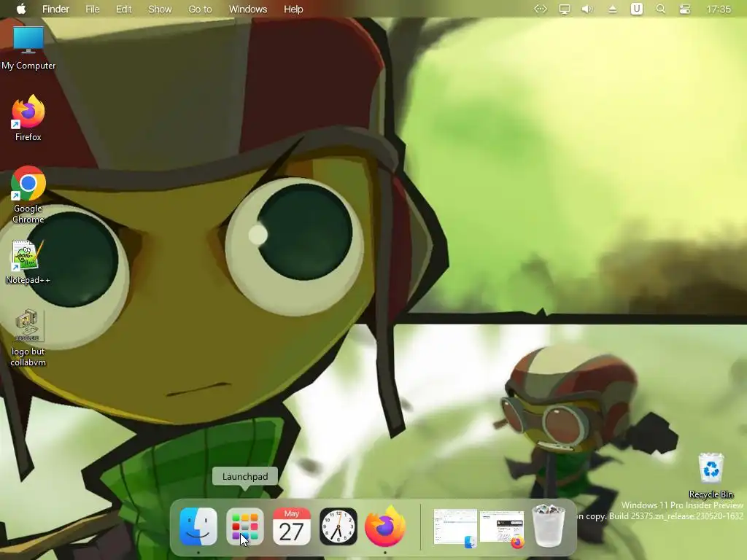
Task: Open the Trash icon in the dock
Action: click(549, 526)
